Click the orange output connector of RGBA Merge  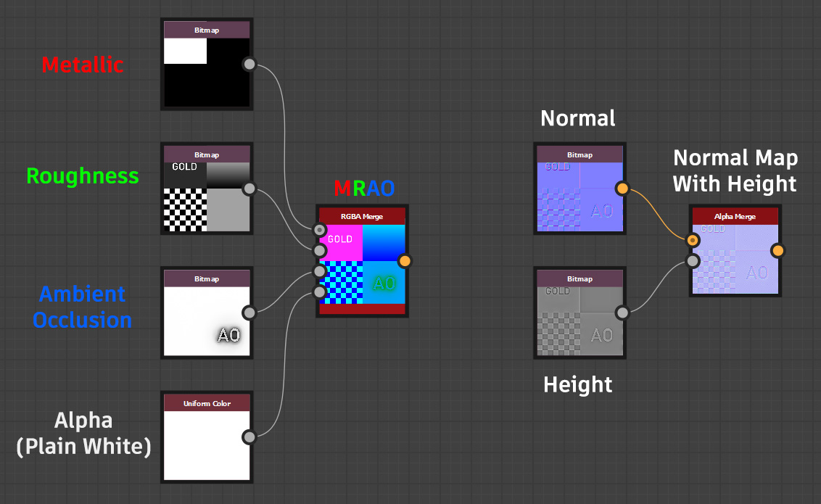pos(405,259)
